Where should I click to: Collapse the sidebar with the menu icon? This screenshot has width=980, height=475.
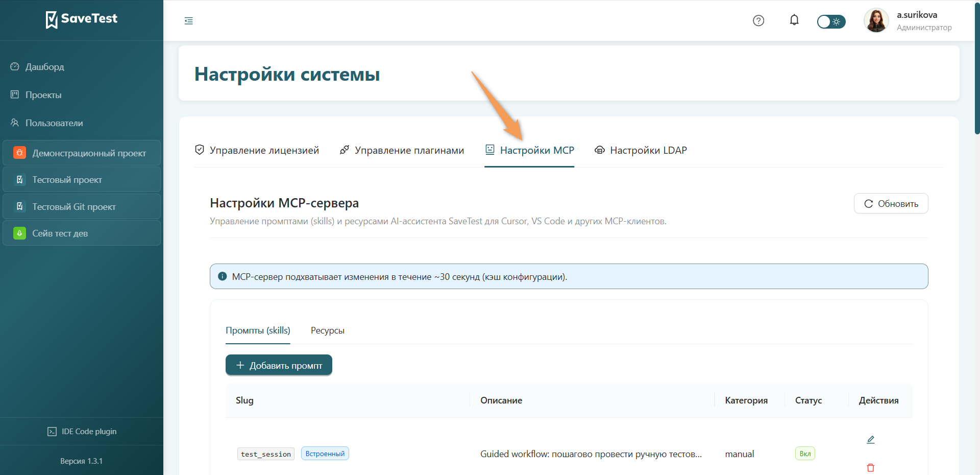tap(189, 21)
